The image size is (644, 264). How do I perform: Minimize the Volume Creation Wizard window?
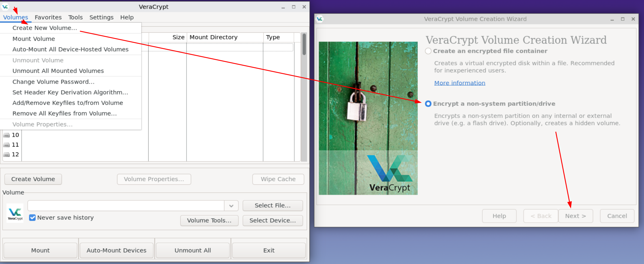click(x=612, y=19)
